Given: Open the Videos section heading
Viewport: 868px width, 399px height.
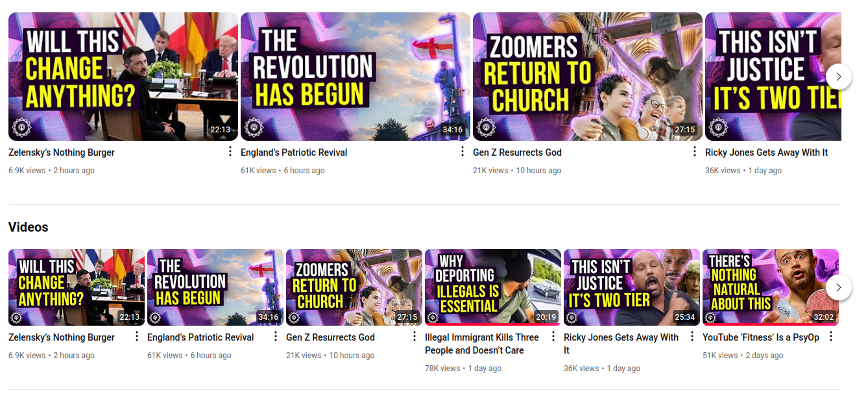Looking at the screenshot, I should (x=29, y=227).
